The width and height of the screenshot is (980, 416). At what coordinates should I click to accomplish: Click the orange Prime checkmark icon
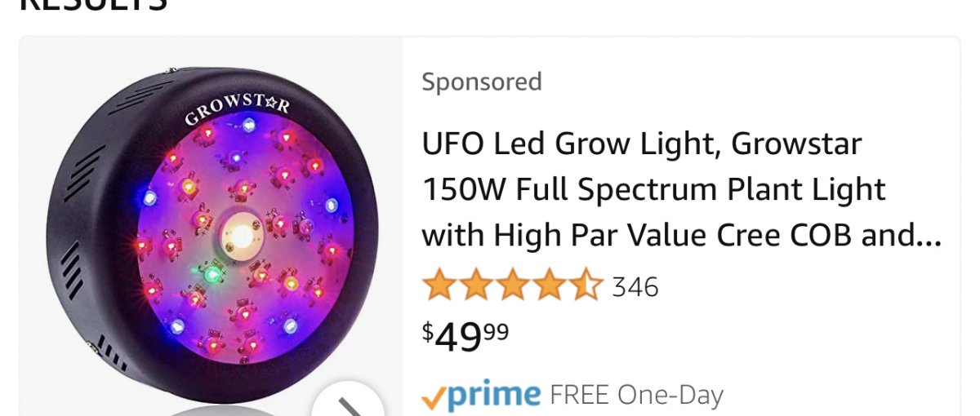pyautogui.click(x=431, y=397)
